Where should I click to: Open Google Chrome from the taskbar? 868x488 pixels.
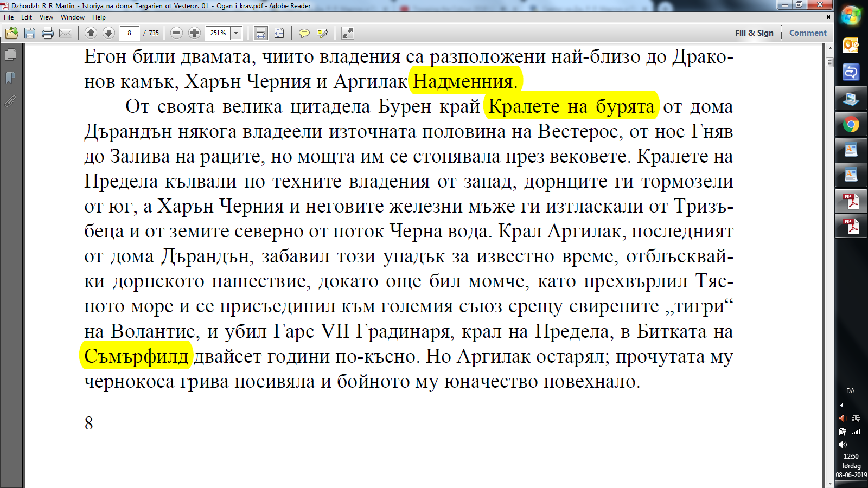(x=851, y=125)
